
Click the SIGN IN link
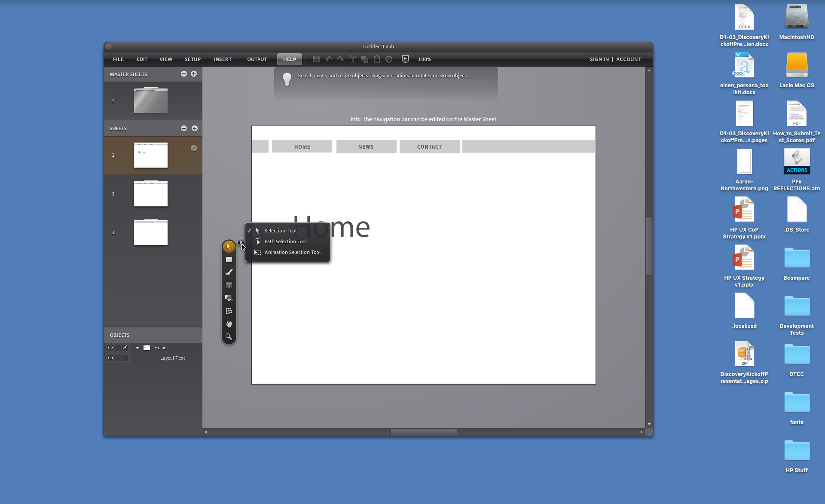click(x=599, y=59)
